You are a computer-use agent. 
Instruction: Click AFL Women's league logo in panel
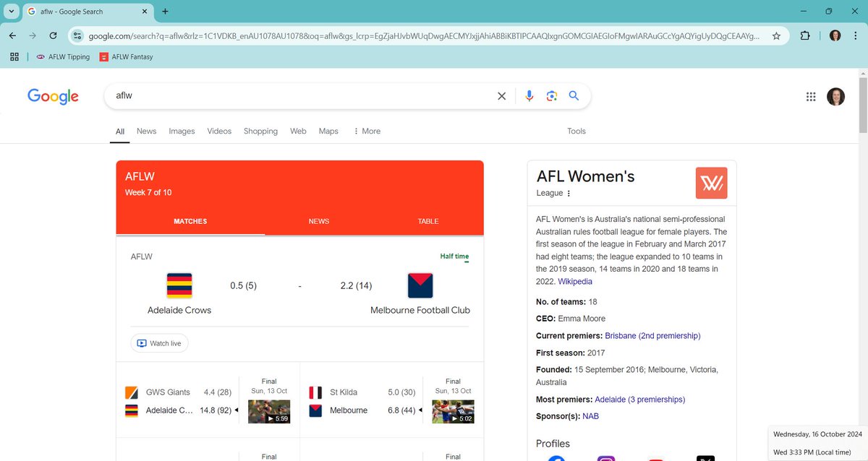711,183
